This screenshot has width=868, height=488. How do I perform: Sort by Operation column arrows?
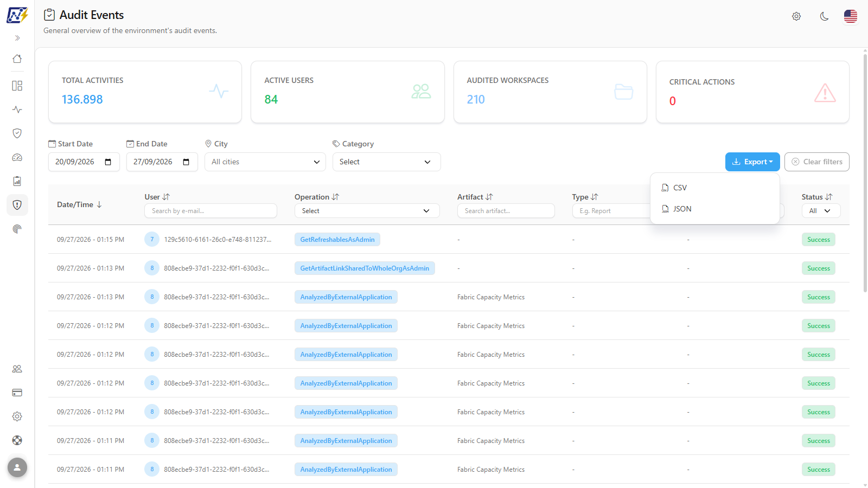(335, 197)
